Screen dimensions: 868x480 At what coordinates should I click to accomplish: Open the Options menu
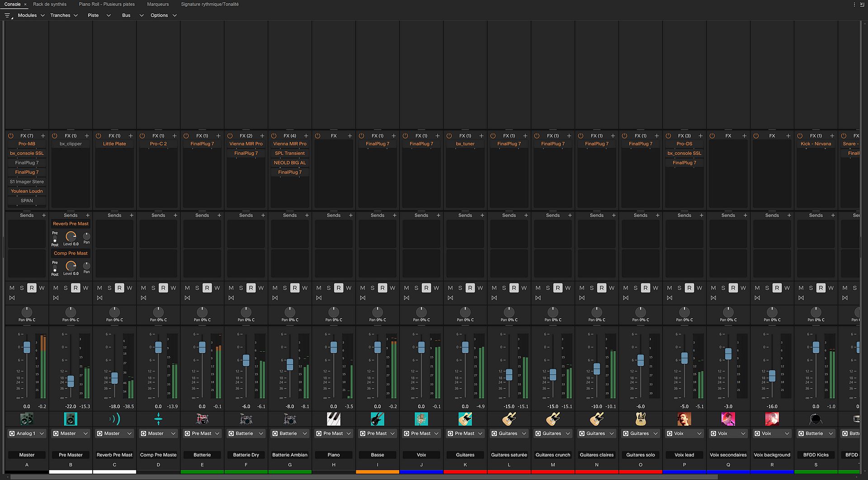coord(159,15)
